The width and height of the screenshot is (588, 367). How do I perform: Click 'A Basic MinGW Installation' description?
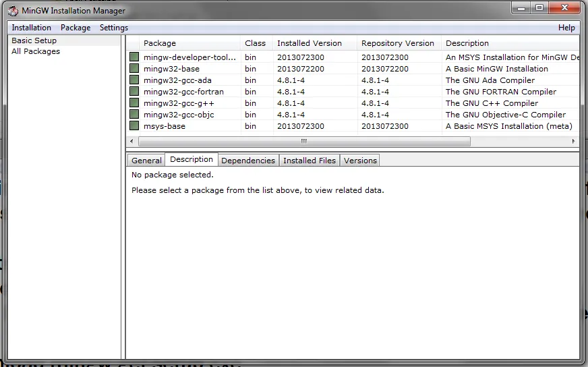click(x=497, y=69)
